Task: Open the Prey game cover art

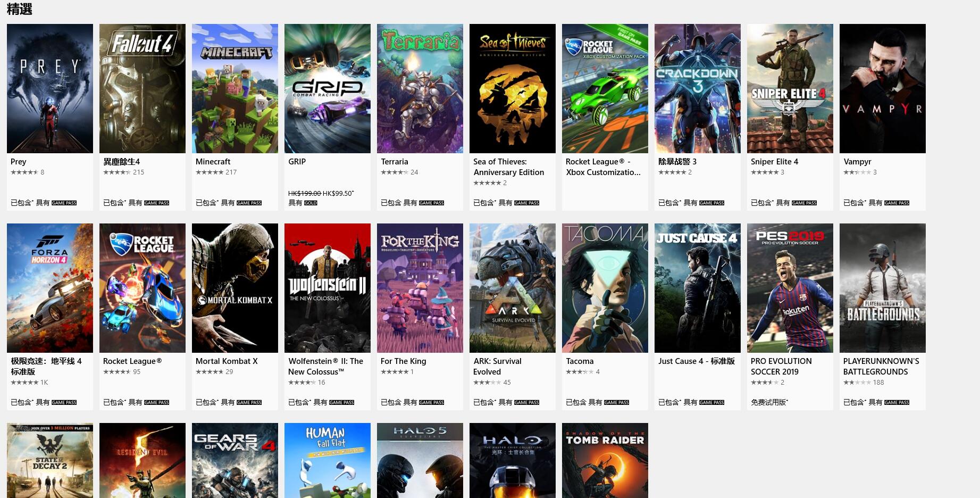Action: click(50, 88)
